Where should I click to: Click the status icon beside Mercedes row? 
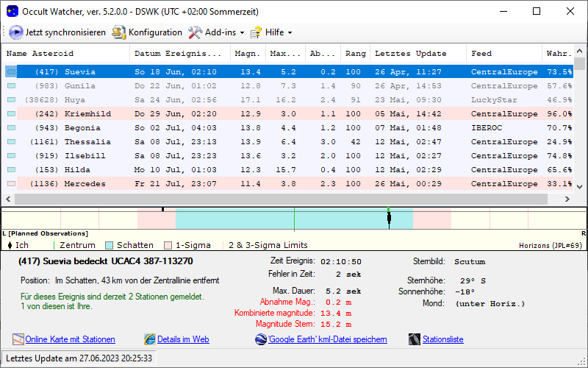point(11,184)
